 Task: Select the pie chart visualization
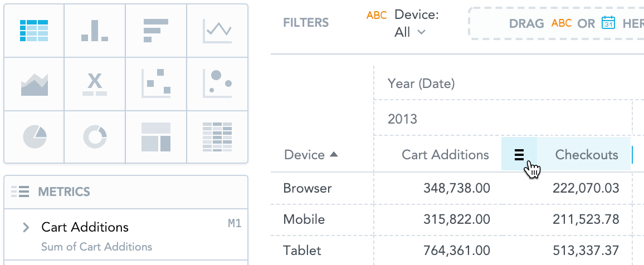click(x=34, y=136)
